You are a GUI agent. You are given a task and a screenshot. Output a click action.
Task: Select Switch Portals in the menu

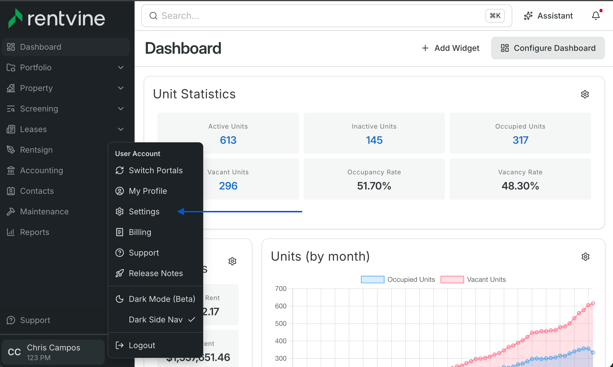pyautogui.click(x=155, y=170)
